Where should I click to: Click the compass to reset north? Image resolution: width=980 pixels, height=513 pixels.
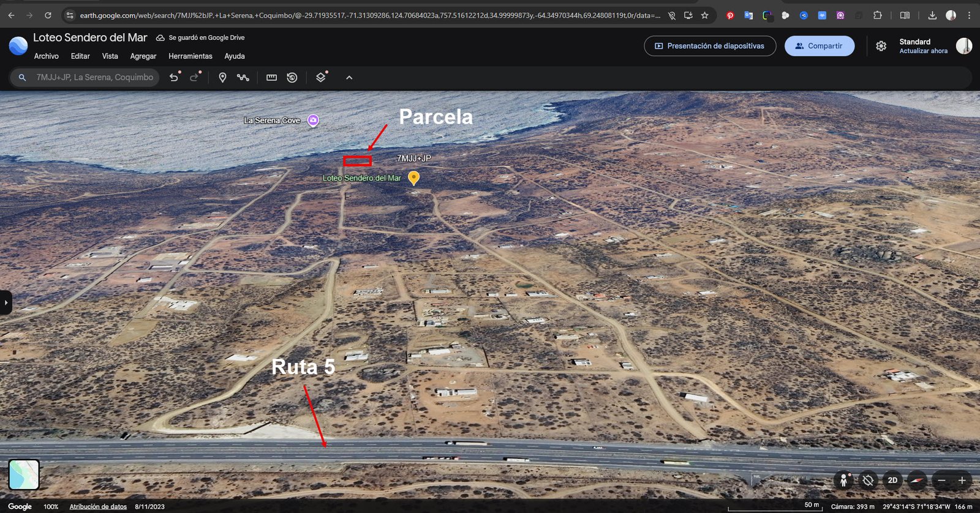(x=916, y=481)
